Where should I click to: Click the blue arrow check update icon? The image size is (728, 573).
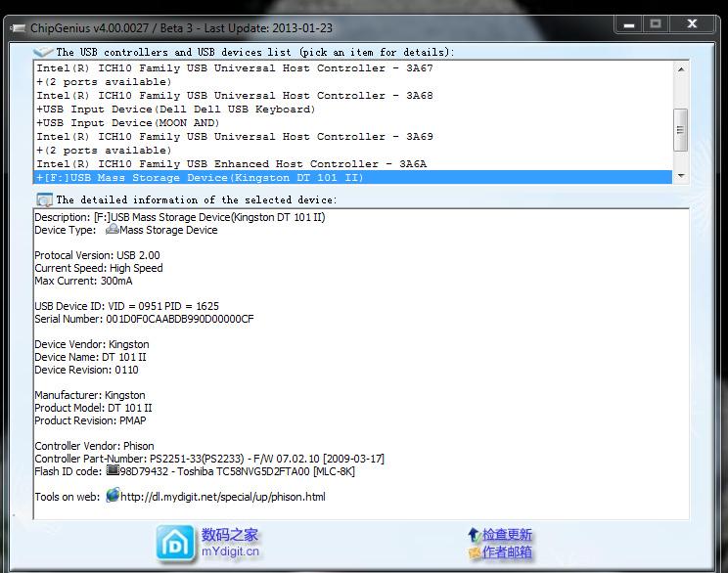click(x=474, y=535)
